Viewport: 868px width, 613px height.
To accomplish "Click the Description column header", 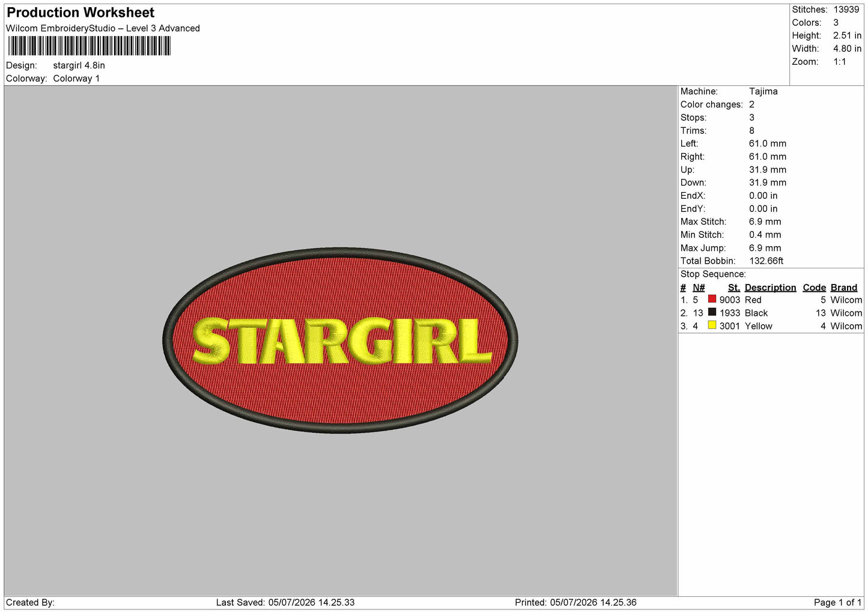I will coord(770,288).
